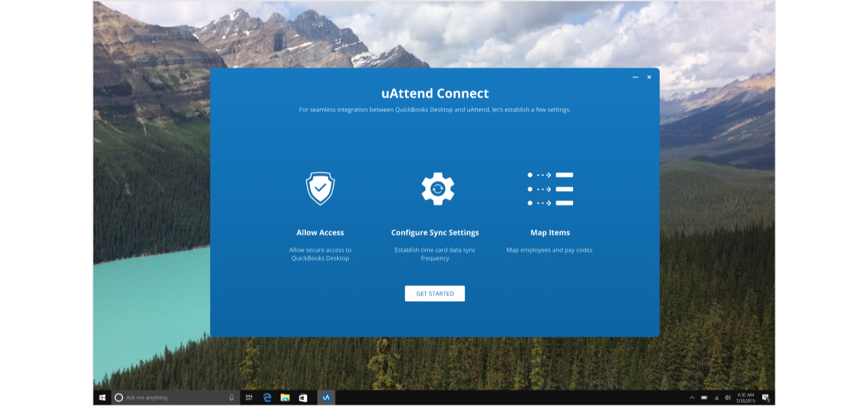Screen dimensions: 868x406
Task: Click the Configure Sync Settings gear icon
Action: tap(438, 188)
